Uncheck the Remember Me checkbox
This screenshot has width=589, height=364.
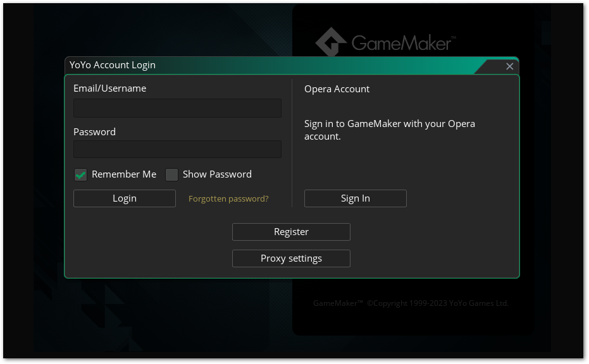(80, 175)
